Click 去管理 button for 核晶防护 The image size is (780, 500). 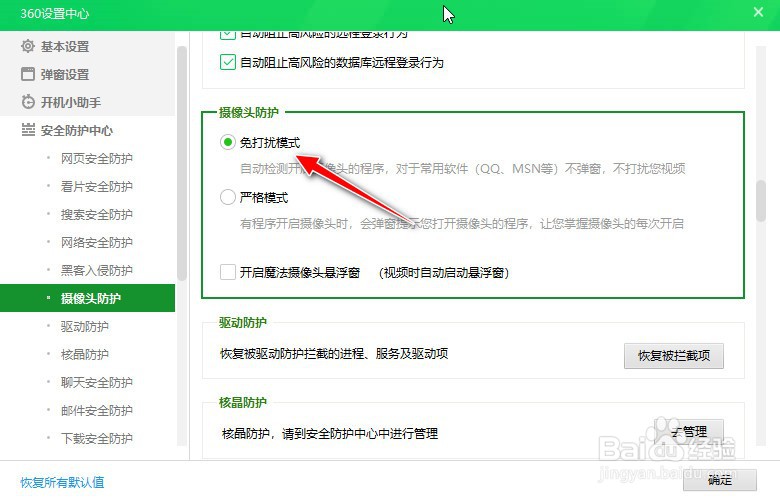click(689, 432)
